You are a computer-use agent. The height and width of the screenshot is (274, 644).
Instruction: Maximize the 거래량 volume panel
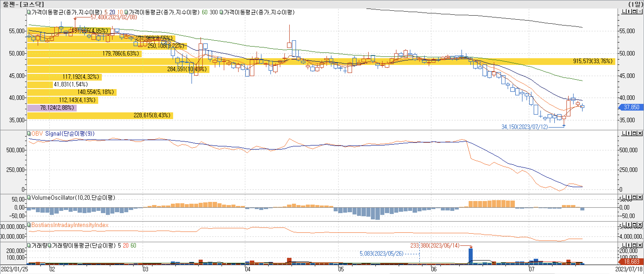pyautogui.click(x=634, y=245)
